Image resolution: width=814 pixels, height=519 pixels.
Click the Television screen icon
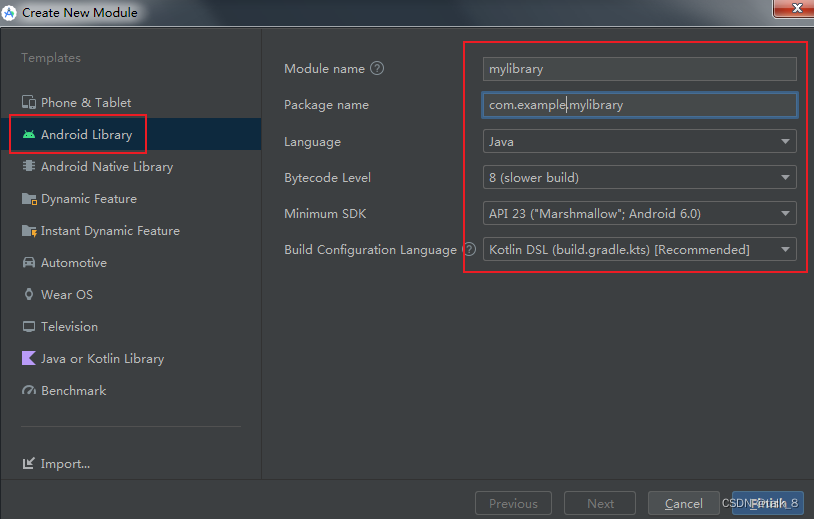(29, 326)
